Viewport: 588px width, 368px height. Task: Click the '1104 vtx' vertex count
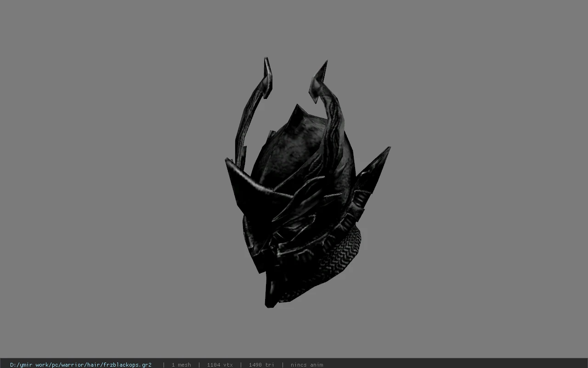pos(220,364)
